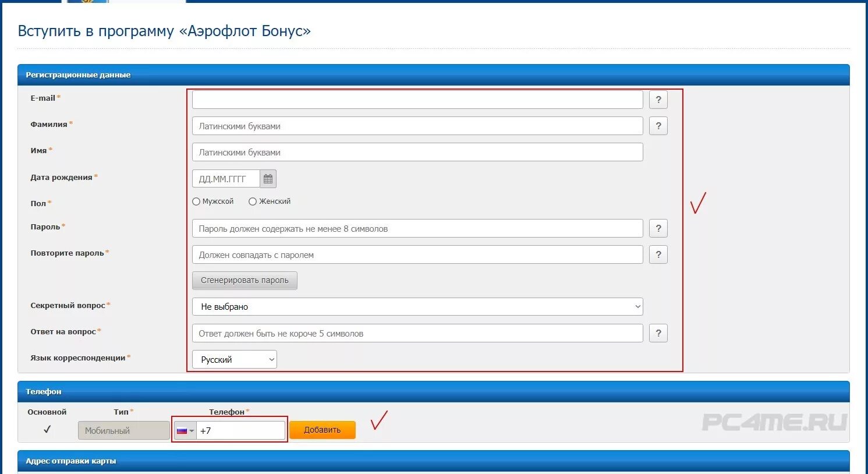Focus the Повторите пароль input field

click(417, 254)
